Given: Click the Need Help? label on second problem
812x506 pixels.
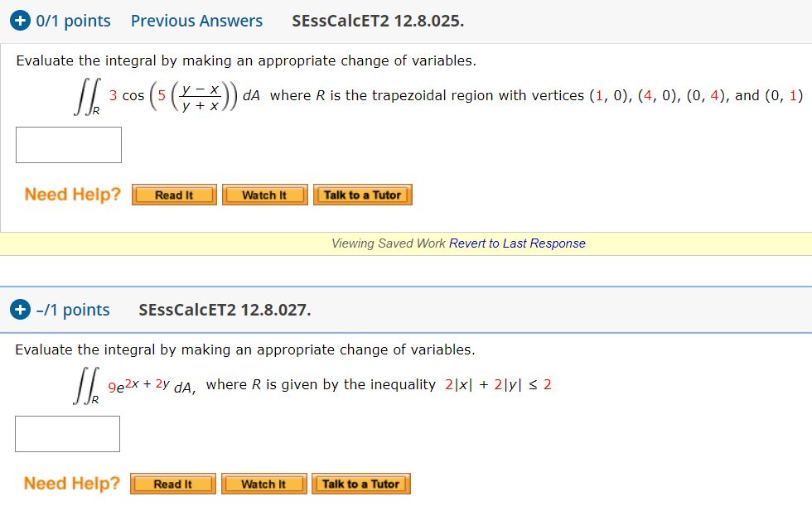Looking at the screenshot, I should pyautogui.click(x=71, y=483).
